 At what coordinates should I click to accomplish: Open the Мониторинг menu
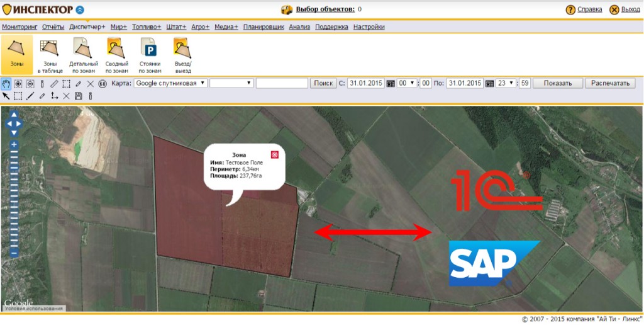19,27
